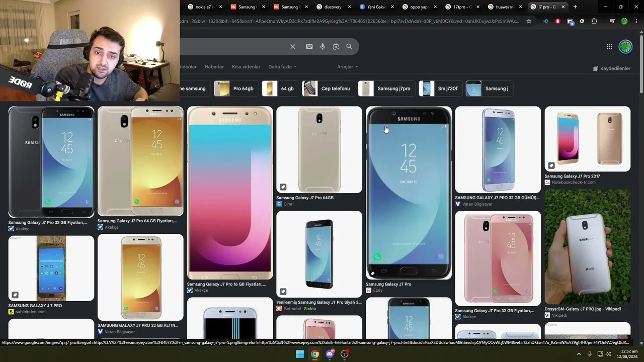This screenshot has height=362, width=644.
Task: Click 'SAMSUNG GALAXY J7 PRO 32 GB ALTIN' title
Action: click(138, 325)
